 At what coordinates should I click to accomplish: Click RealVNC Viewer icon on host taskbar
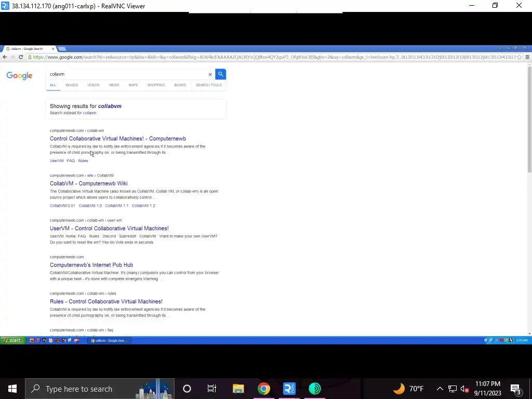tap(289, 389)
